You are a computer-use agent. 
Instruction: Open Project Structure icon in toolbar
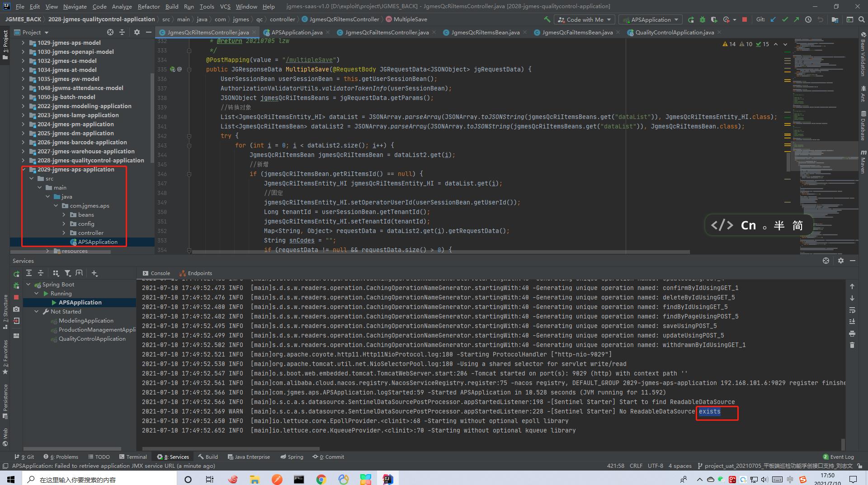(x=835, y=19)
